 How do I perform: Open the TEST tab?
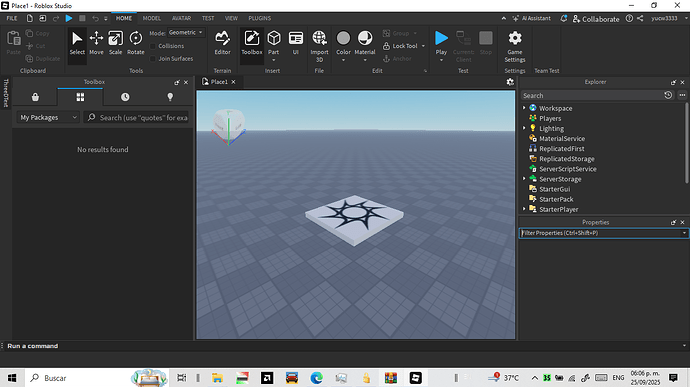point(208,18)
